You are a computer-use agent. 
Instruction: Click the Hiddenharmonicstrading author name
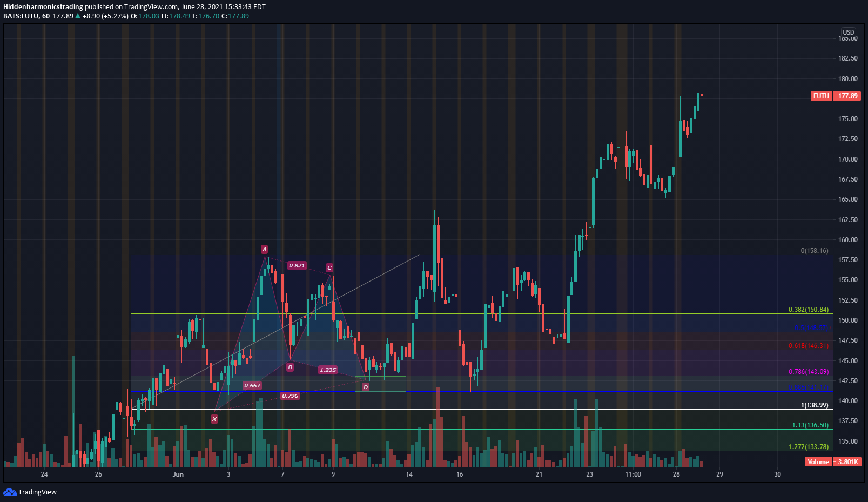[x=43, y=7]
